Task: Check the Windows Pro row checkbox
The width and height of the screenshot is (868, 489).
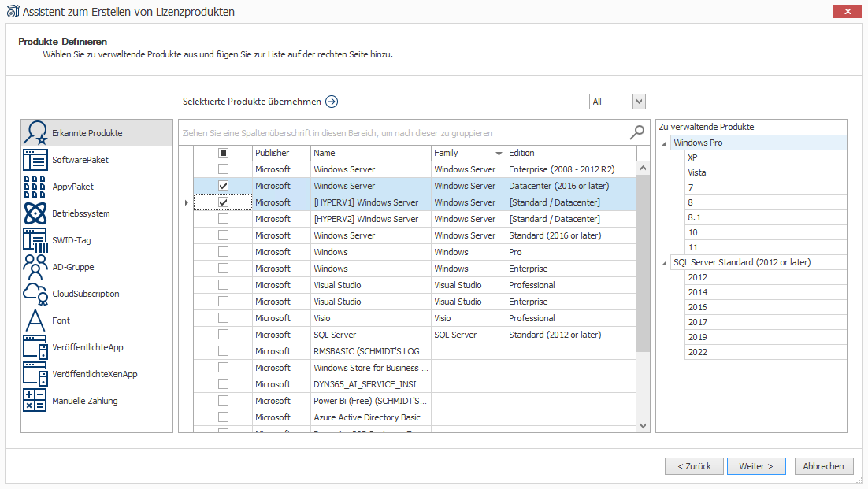Action: (223, 252)
